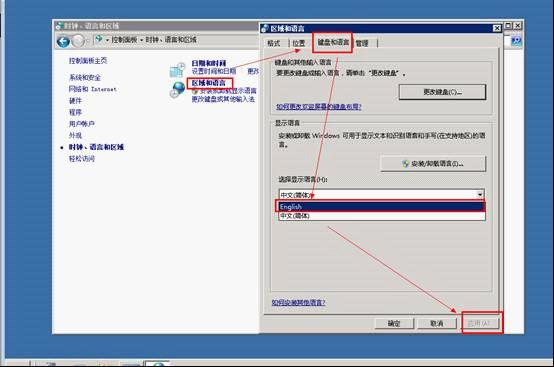Click the back arrow in Control Panel window

coord(63,41)
